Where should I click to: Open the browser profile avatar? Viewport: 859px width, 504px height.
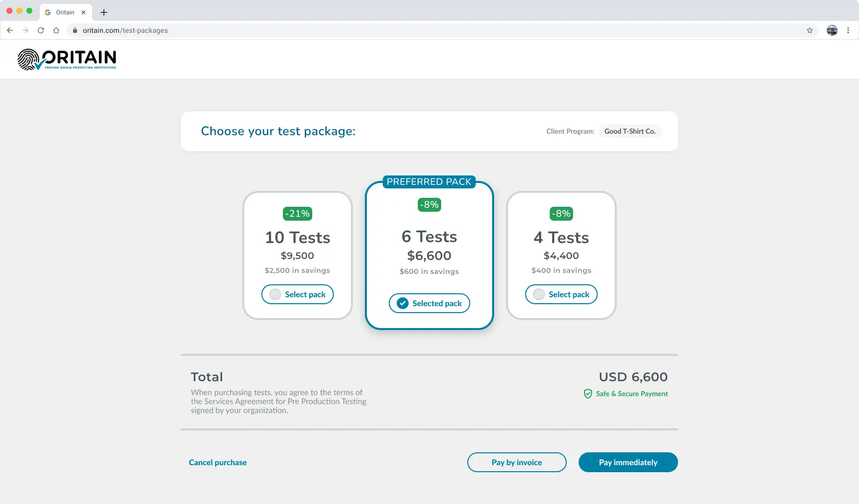(x=831, y=30)
